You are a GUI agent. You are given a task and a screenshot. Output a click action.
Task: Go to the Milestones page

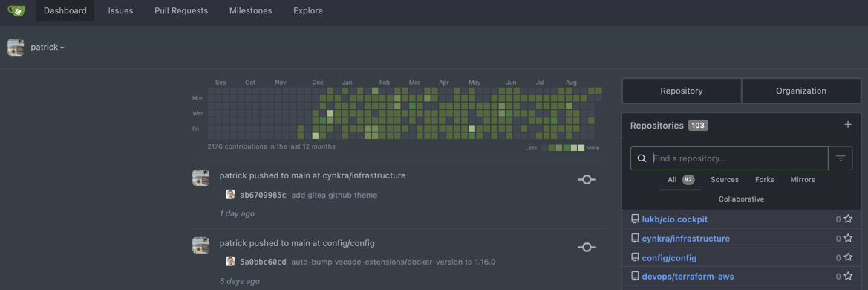250,10
